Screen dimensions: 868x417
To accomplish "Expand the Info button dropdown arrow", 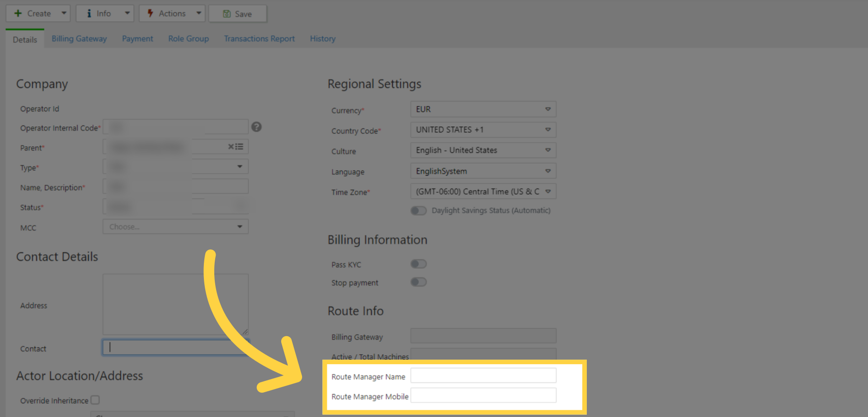I will click(x=127, y=14).
